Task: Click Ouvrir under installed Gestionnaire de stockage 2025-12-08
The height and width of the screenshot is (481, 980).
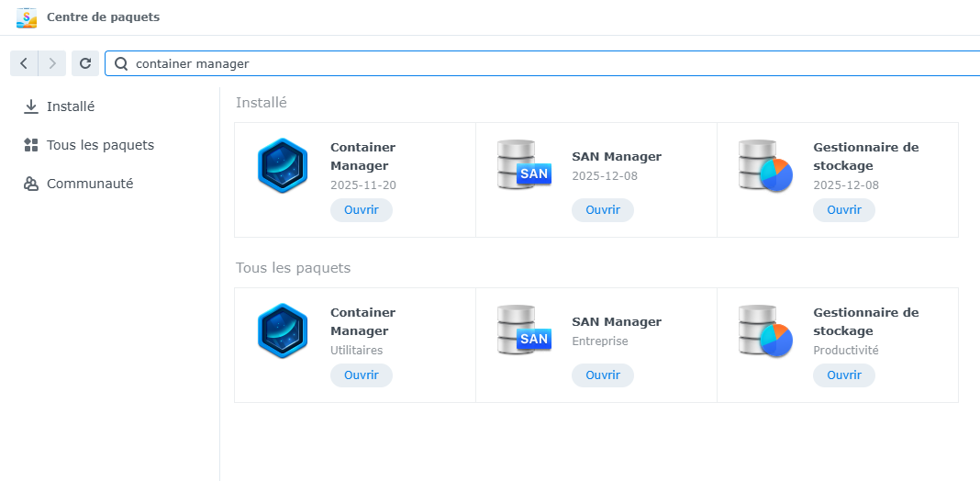Action: tap(844, 210)
